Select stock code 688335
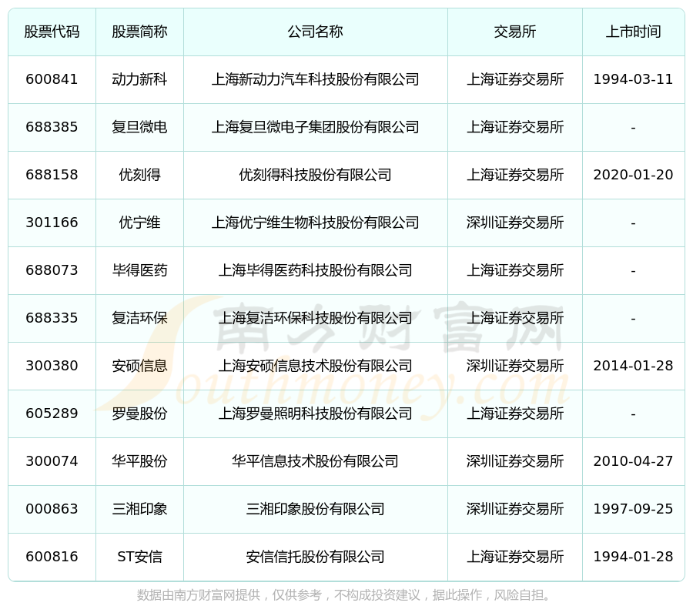 pos(52,318)
